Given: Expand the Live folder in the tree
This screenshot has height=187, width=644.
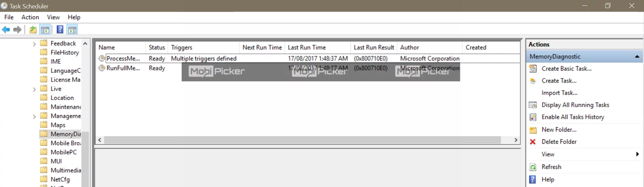Looking at the screenshot, I should click(34, 89).
